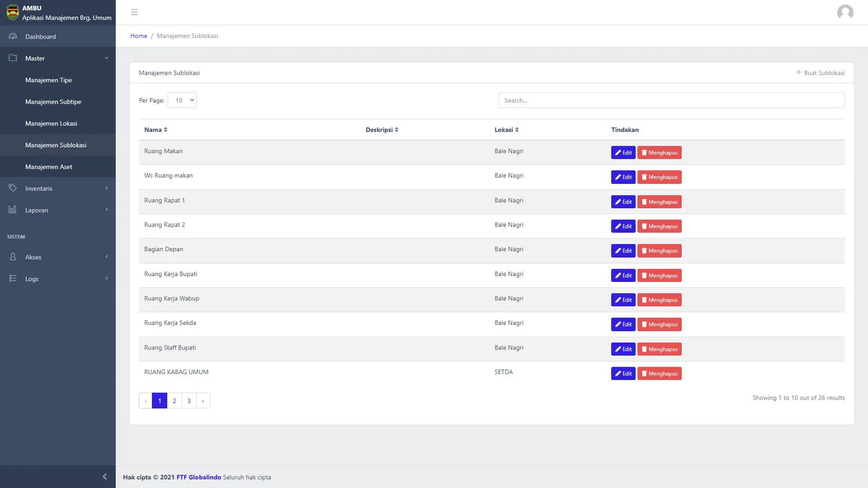Edit the Ruang Rapat 2 row

623,226
